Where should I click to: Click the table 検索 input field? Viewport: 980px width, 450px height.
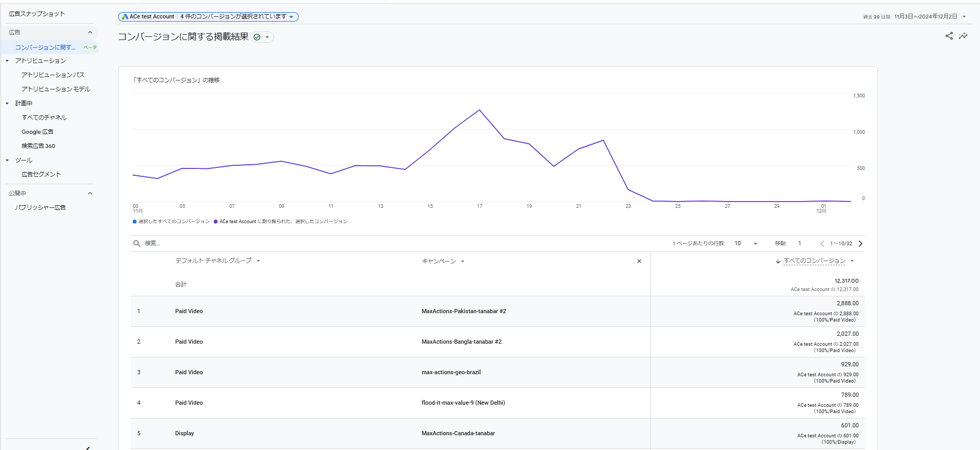coord(152,243)
